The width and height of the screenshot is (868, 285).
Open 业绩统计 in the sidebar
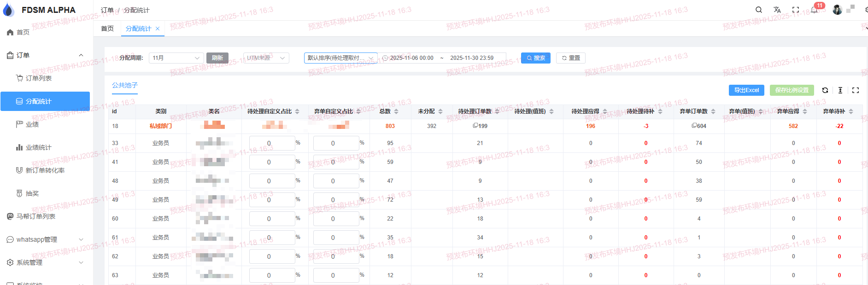coord(38,147)
